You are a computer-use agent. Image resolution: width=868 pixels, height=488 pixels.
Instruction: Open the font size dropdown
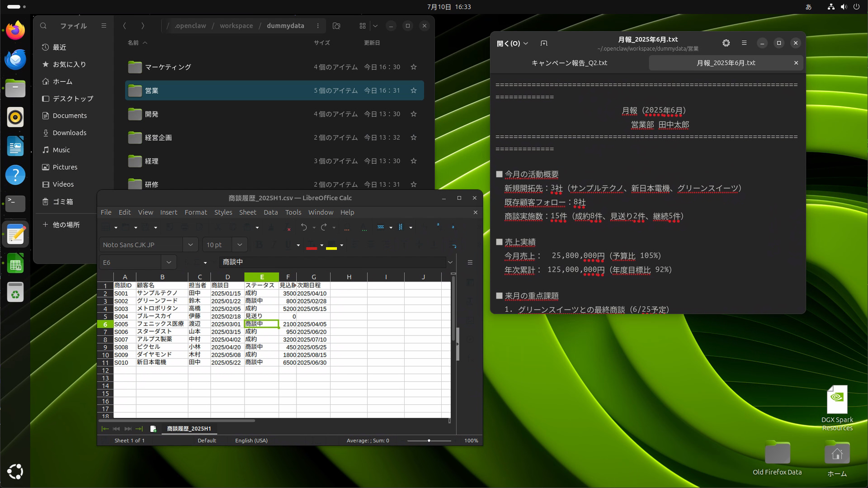240,245
